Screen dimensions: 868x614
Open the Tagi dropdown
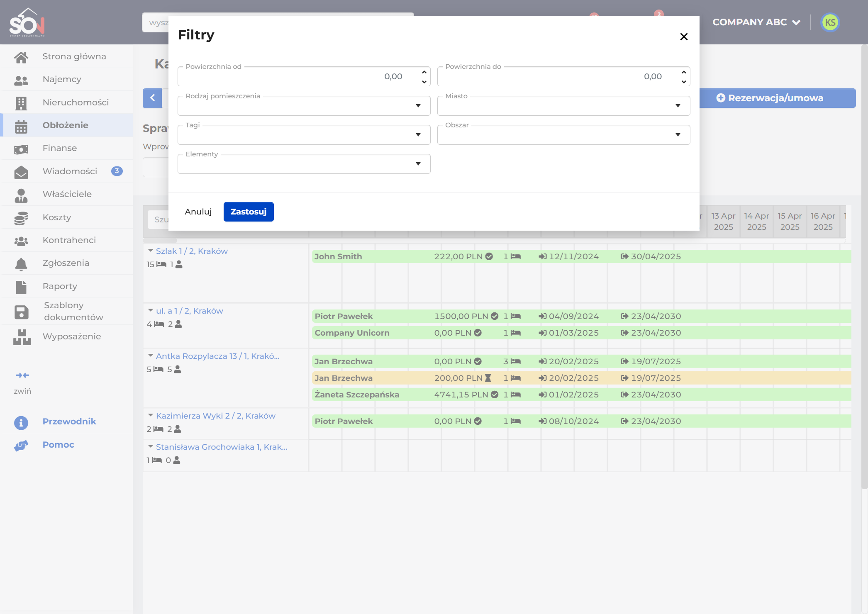(x=304, y=135)
